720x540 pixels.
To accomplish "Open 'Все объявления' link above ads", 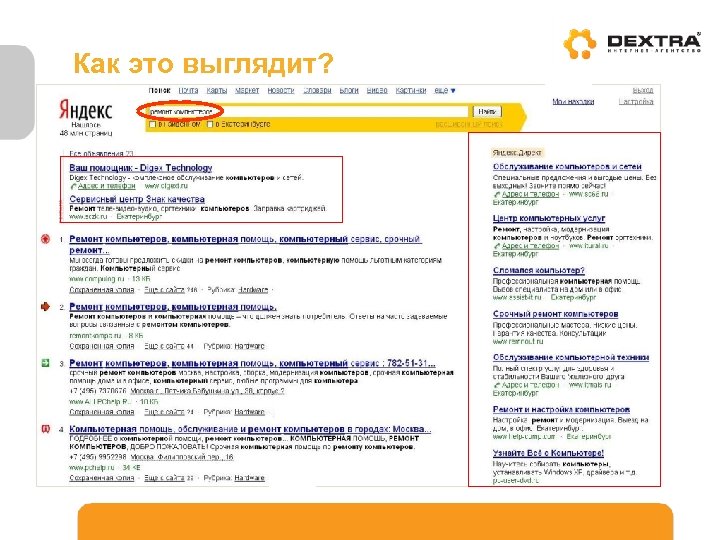I will (x=101, y=153).
